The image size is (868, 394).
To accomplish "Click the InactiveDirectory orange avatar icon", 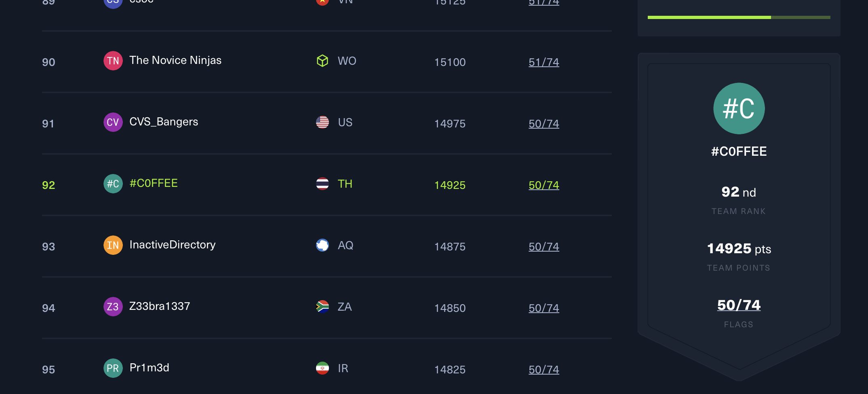I will click(x=113, y=245).
